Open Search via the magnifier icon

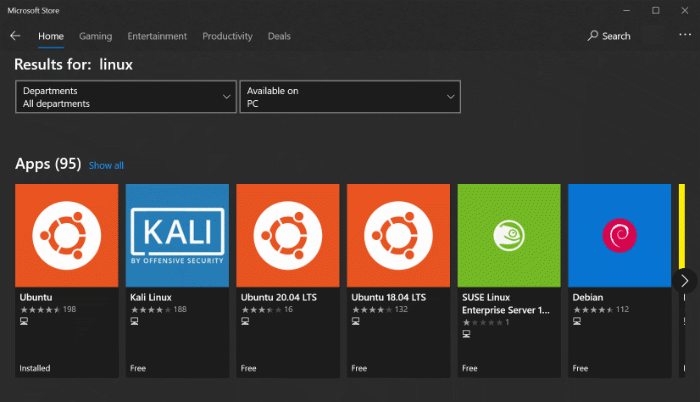tap(592, 36)
